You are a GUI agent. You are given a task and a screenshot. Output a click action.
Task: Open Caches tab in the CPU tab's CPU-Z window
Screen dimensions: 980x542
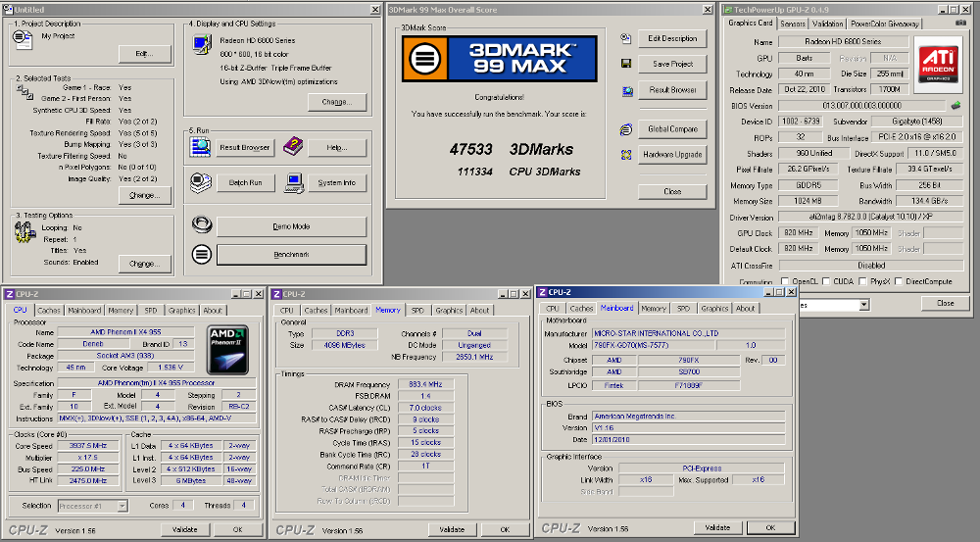click(49, 310)
